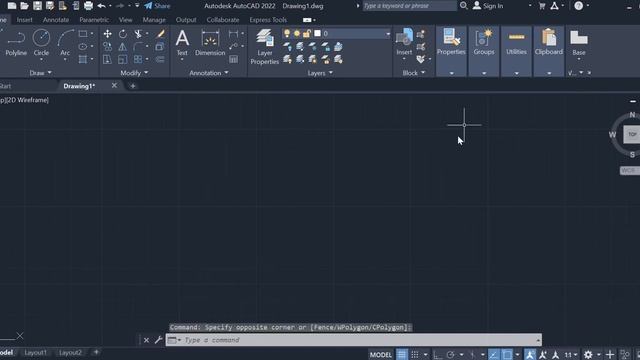Activate the Move tool
This screenshot has height=360, width=640.
click(x=107, y=34)
